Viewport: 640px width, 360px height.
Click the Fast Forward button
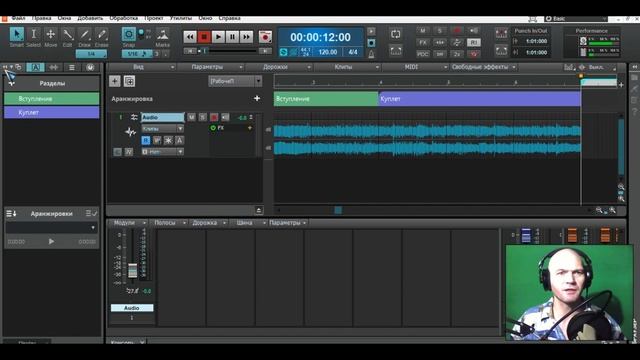coord(247,37)
